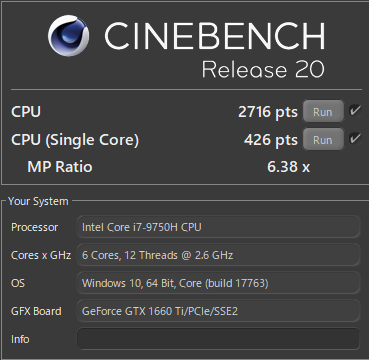Click the CINEBENCH title text

[x=215, y=36]
